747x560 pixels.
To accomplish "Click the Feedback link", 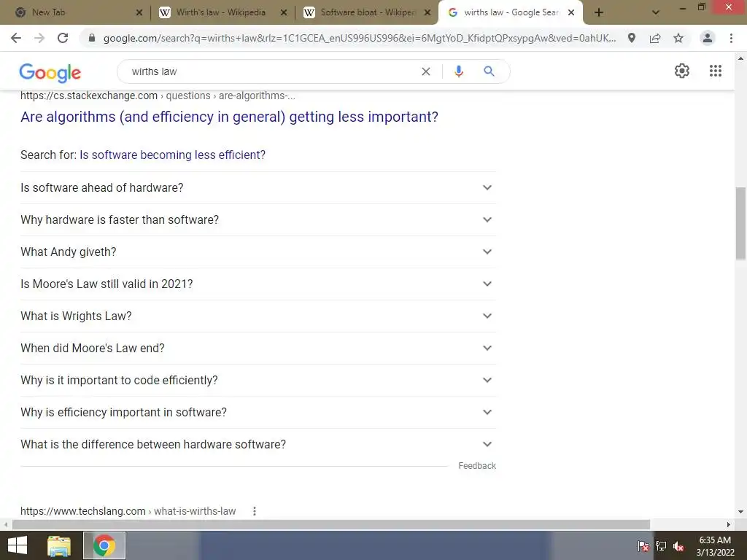I will (477, 466).
